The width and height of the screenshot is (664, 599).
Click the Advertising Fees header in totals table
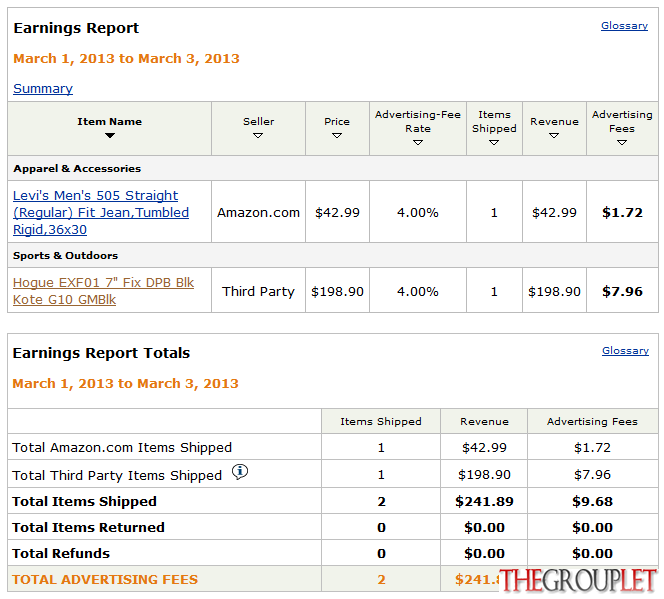(x=592, y=422)
